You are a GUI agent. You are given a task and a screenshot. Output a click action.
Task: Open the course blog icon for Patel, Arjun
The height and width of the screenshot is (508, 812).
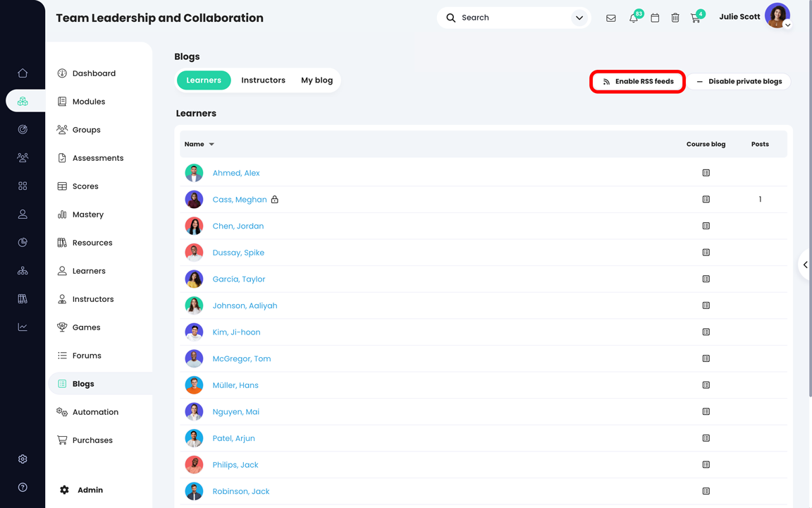point(706,438)
